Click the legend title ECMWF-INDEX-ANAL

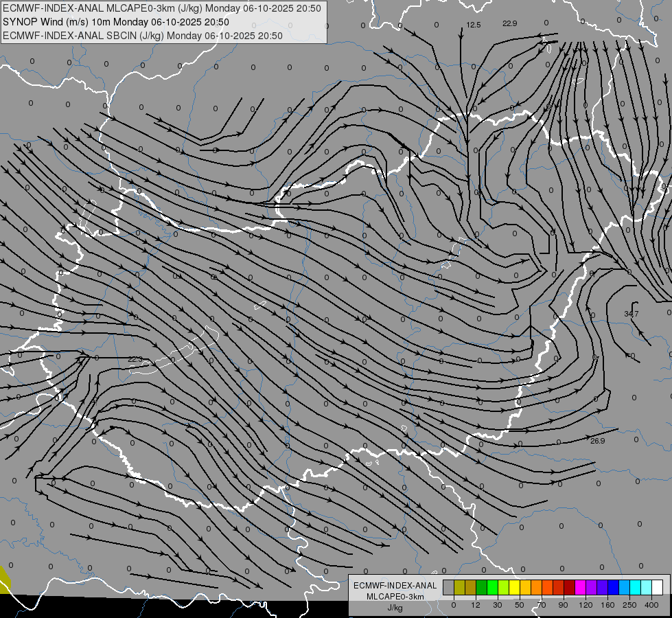pyautogui.click(x=395, y=586)
